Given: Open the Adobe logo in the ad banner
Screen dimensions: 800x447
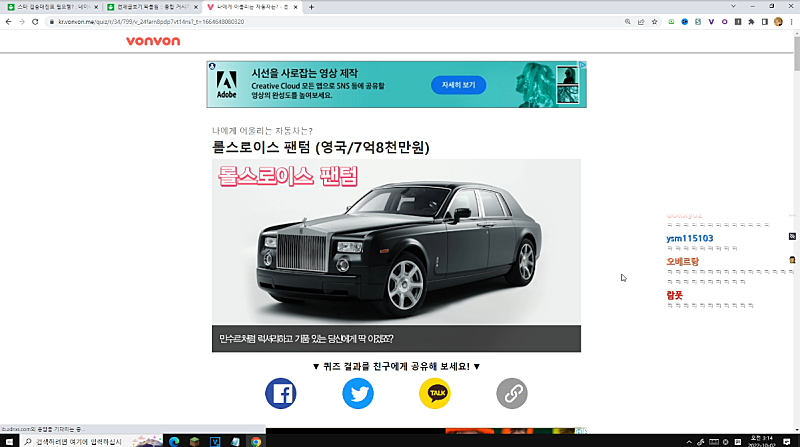Looking at the screenshot, I should click(x=227, y=84).
